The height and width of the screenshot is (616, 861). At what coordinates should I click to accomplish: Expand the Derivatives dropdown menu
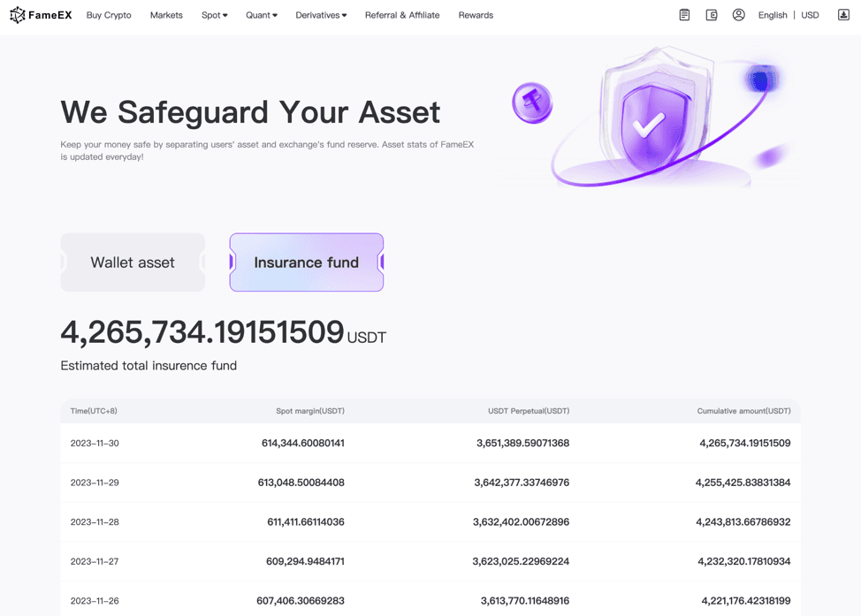(321, 15)
